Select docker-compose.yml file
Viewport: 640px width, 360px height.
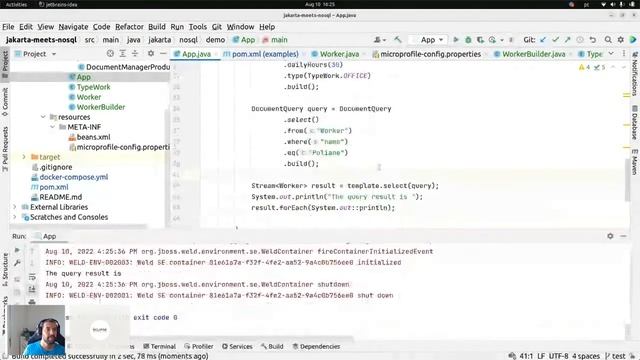(73, 177)
